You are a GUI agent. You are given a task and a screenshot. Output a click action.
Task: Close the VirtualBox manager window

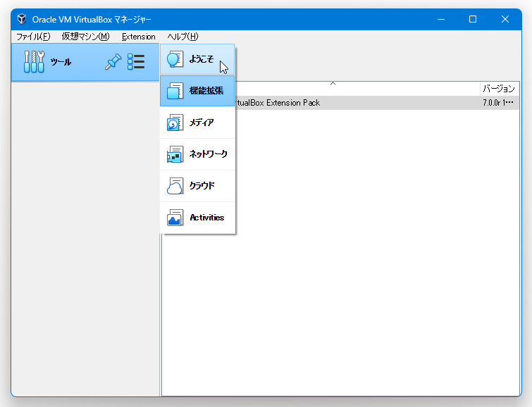505,19
